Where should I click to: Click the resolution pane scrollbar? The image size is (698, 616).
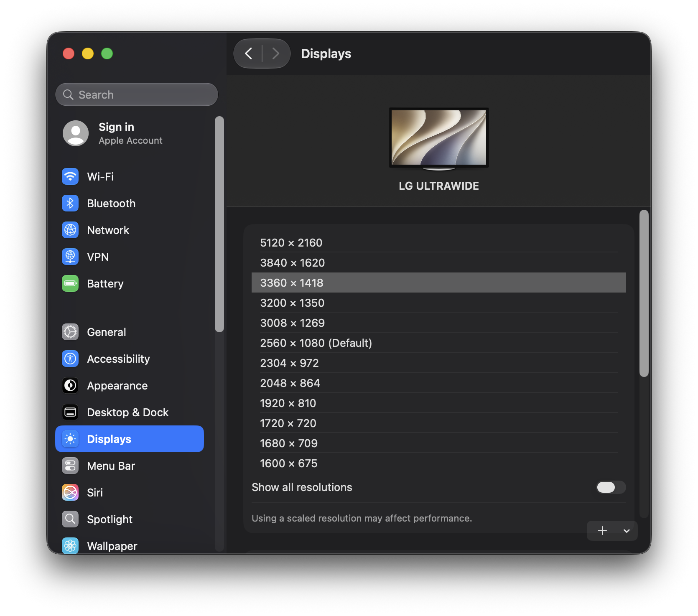pyautogui.click(x=644, y=293)
